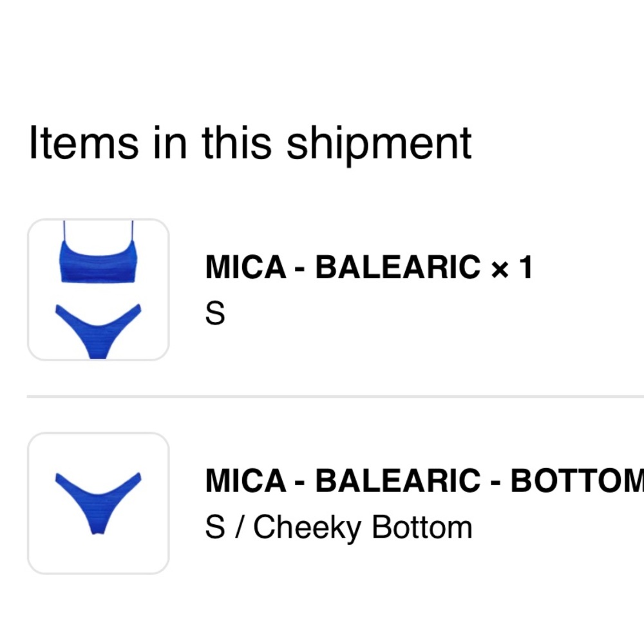This screenshot has width=644, height=644.
Task: Select the "MICA - BALEARIC × 1" item title
Action: pos(368,267)
